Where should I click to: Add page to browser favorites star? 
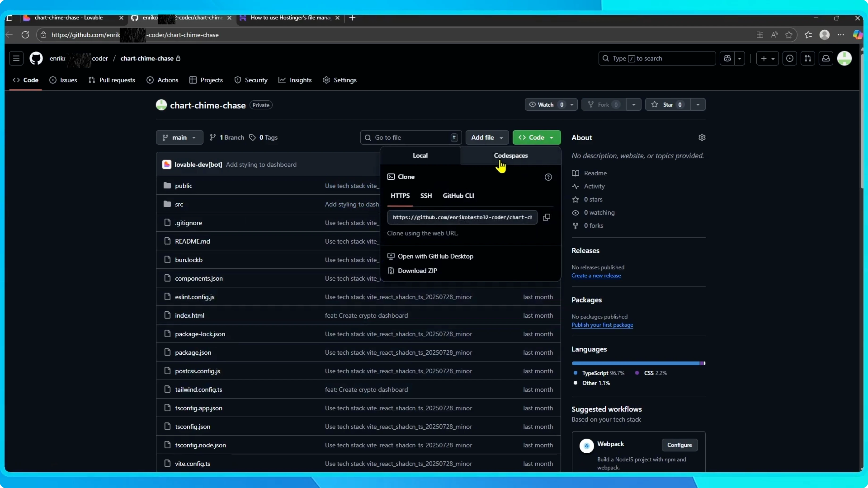point(789,35)
